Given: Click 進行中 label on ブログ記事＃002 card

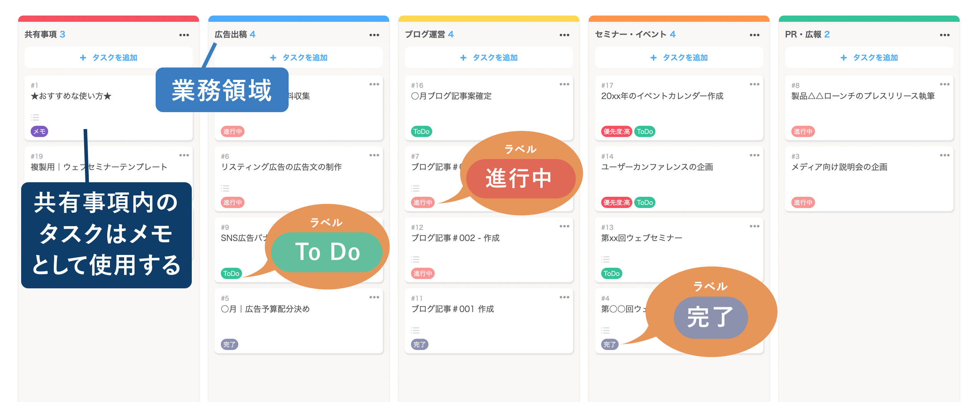Looking at the screenshot, I should 423,274.
